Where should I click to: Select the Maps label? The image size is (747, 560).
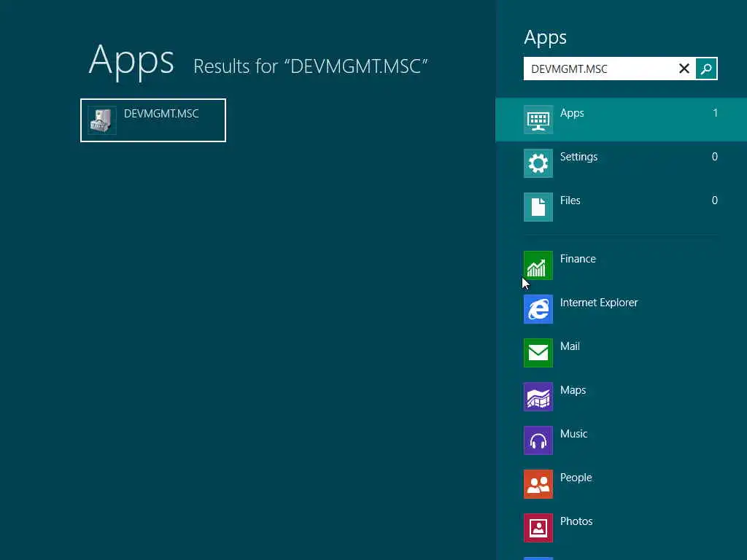573,391
